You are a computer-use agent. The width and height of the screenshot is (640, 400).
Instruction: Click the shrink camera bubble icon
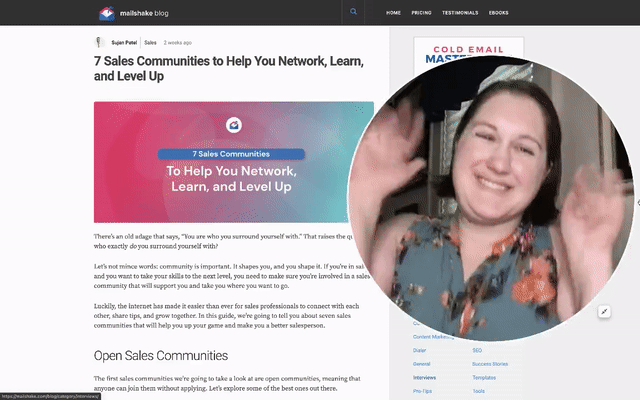(x=604, y=312)
